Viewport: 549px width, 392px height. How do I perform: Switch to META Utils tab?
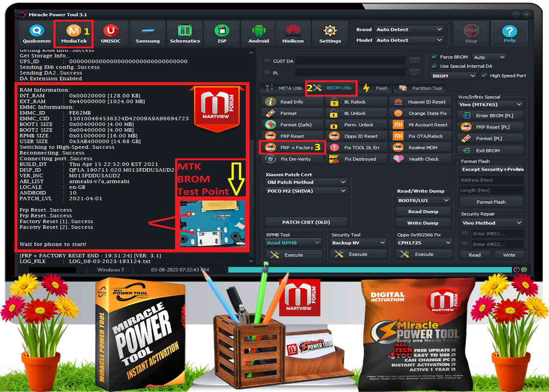tap(283, 88)
